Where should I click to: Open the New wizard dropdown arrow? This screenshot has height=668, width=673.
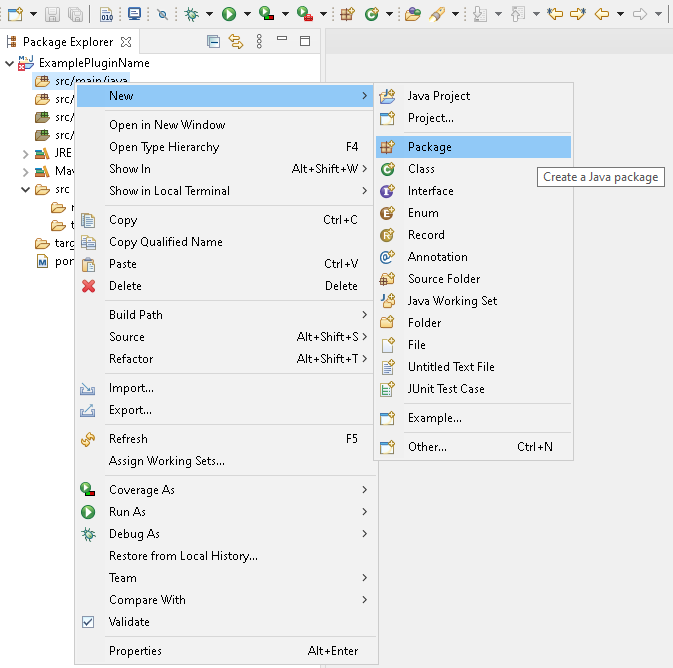[x=33, y=14]
